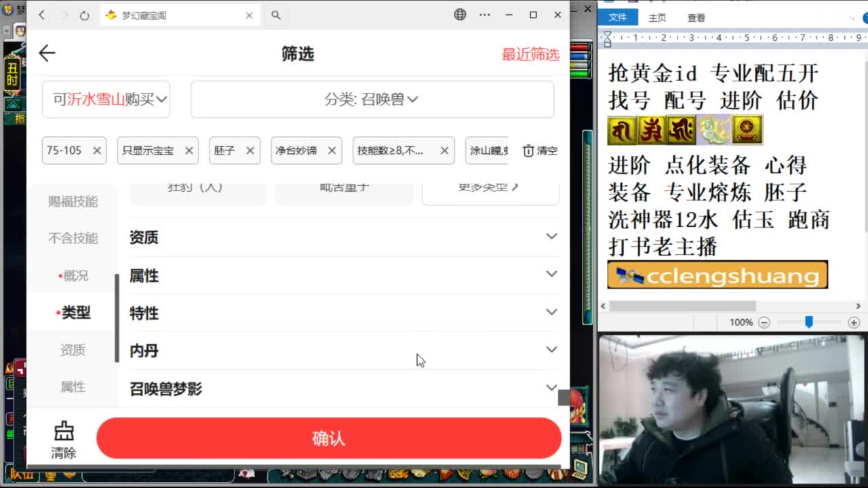
Task: Switch to the 查看 ribbon tab
Action: coord(696,18)
